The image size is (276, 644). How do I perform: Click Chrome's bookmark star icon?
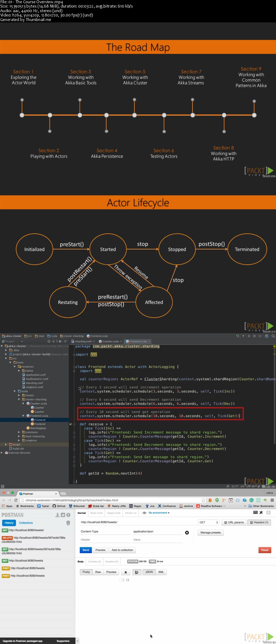(x=203, y=500)
